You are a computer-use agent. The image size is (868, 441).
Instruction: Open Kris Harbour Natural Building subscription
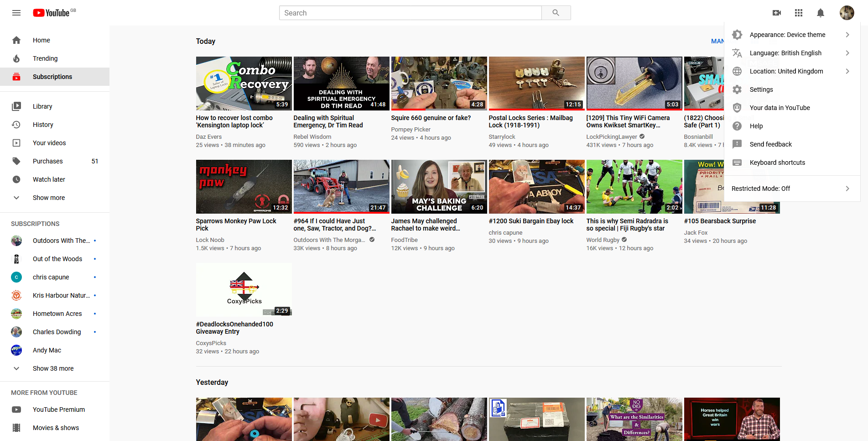[55, 295]
